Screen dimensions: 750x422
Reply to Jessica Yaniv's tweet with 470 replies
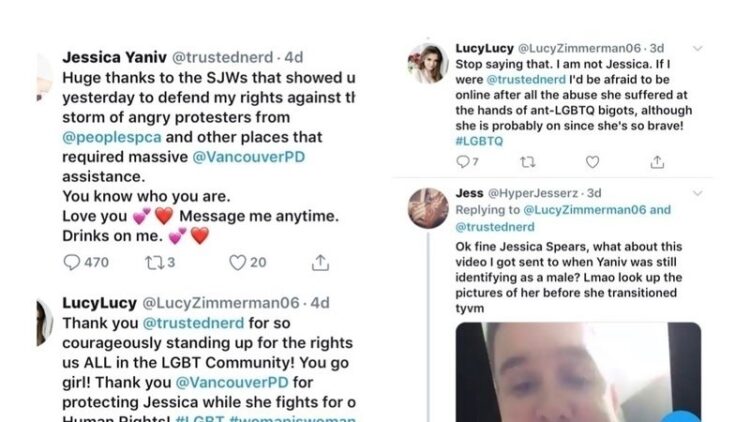point(72,262)
